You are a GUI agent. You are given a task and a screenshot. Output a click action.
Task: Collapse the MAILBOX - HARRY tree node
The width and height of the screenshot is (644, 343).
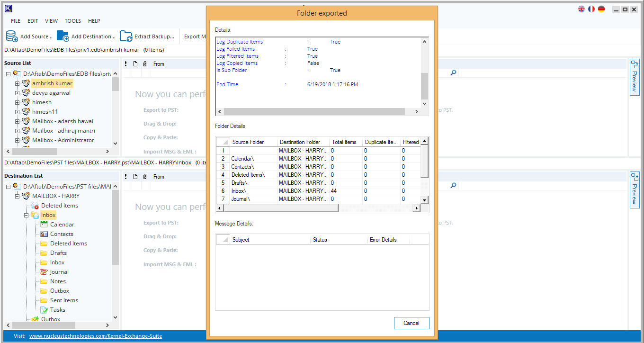coord(18,196)
